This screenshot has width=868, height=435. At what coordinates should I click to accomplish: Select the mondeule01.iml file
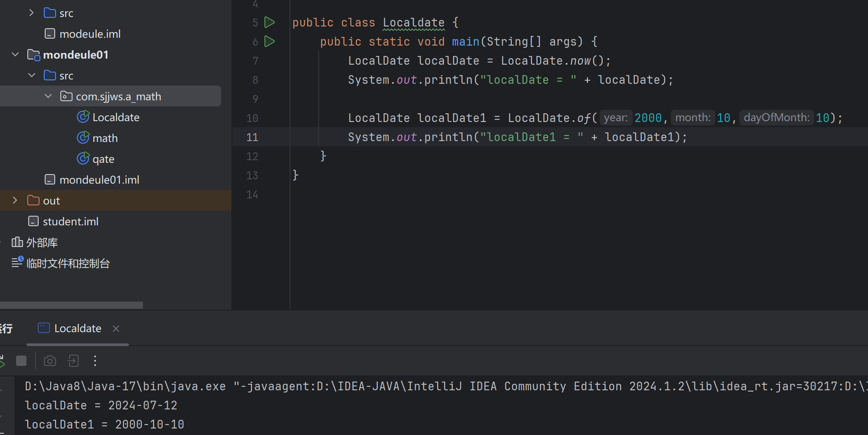99,180
